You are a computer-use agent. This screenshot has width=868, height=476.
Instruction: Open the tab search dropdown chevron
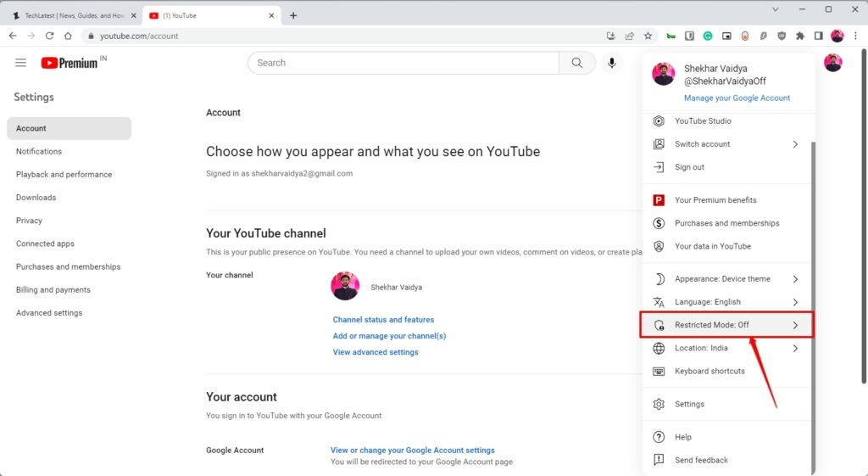point(775,9)
